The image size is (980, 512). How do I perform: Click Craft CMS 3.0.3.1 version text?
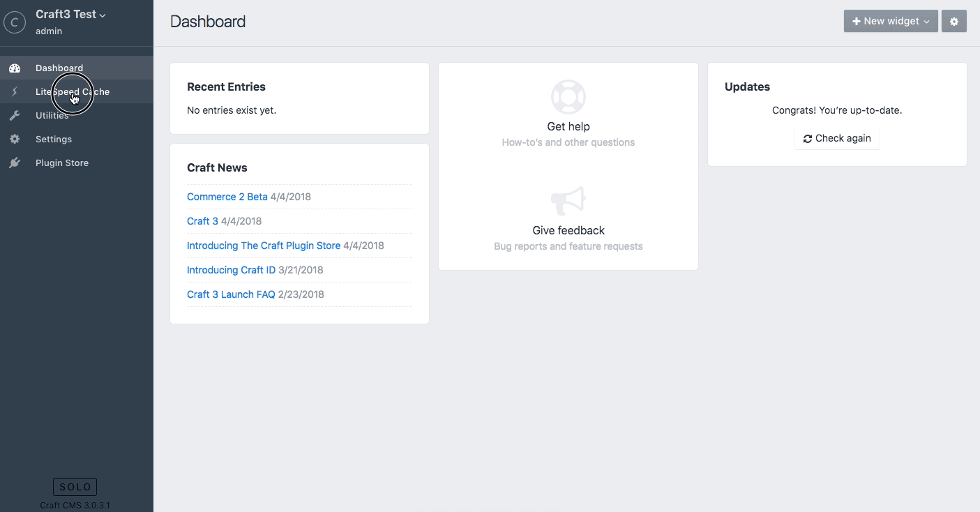75,505
